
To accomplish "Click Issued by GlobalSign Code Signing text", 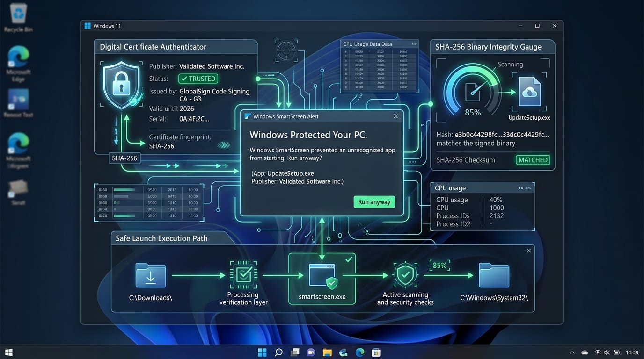I will 199,95.
